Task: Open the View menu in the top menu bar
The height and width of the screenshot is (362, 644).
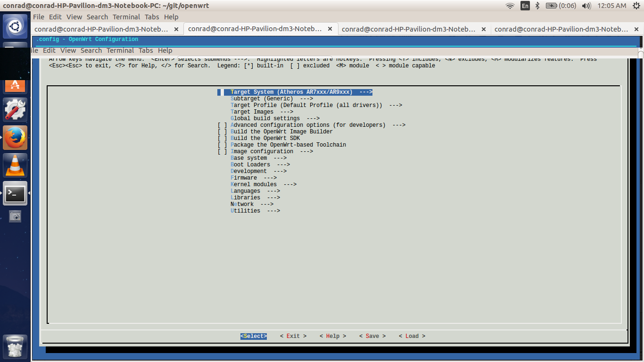Action: point(74,17)
